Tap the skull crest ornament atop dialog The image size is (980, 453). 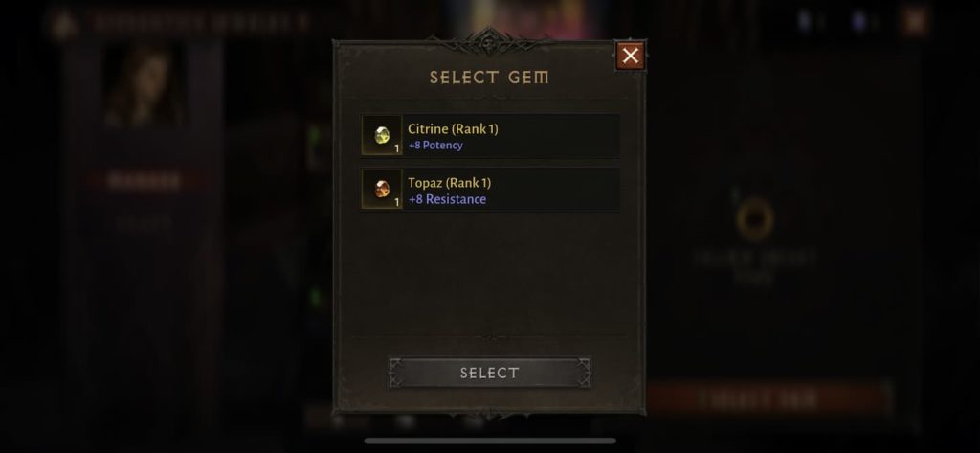click(x=488, y=42)
